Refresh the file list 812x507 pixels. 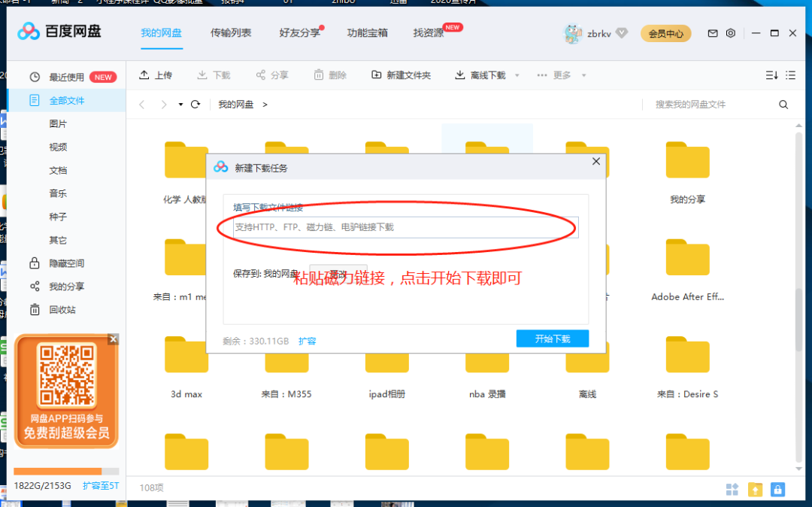coord(195,104)
